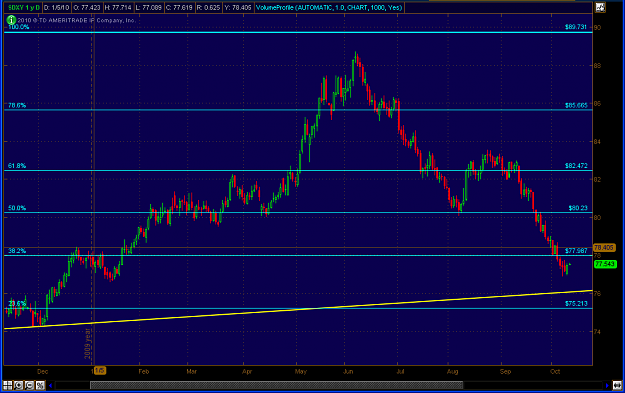
Task: Click the Y: 78.405 value
Action: pos(238,8)
